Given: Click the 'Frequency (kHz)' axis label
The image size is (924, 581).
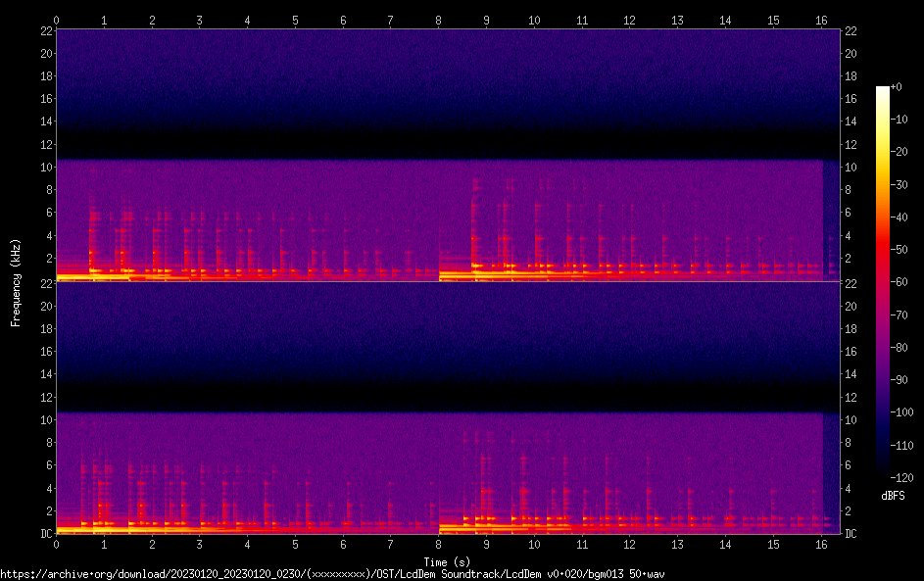Looking at the screenshot, I should click(16, 282).
